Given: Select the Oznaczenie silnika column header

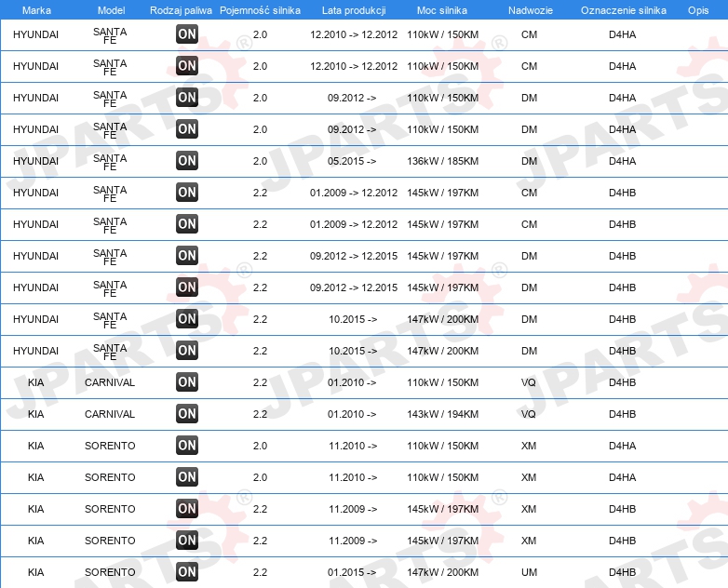Looking at the screenshot, I should tap(624, 10).
